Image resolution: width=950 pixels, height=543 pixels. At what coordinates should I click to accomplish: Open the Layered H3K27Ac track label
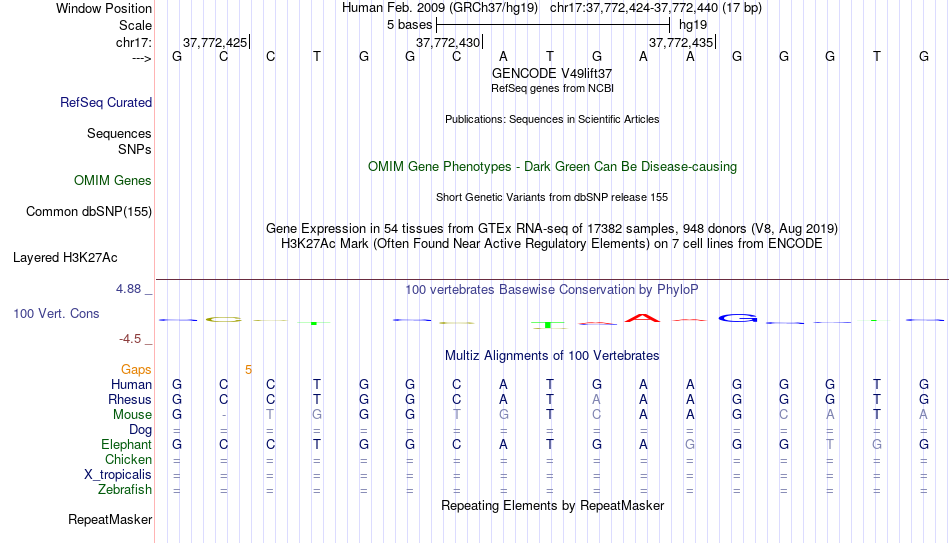point(65,258)
